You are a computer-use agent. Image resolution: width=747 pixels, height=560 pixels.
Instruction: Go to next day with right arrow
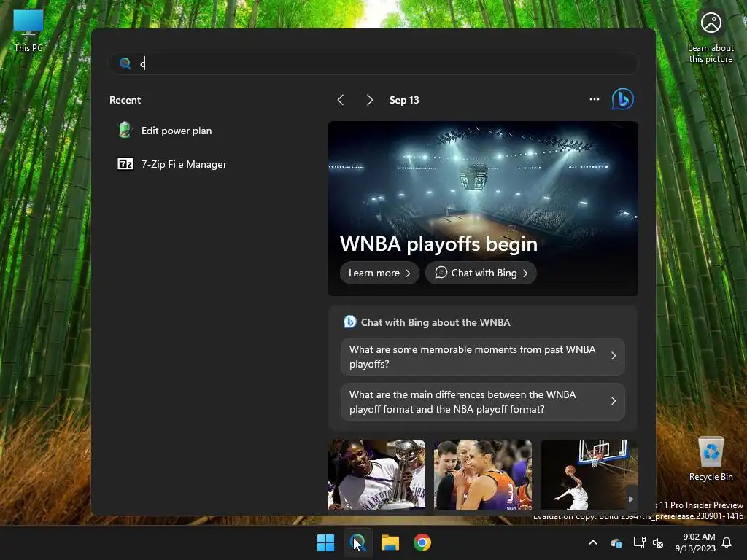click(x=369, y=100)
